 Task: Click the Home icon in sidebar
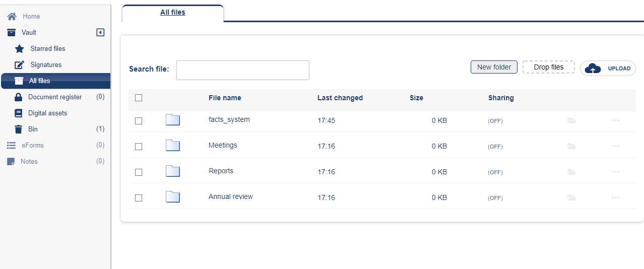pyautogui.click(x=12, y=16)
